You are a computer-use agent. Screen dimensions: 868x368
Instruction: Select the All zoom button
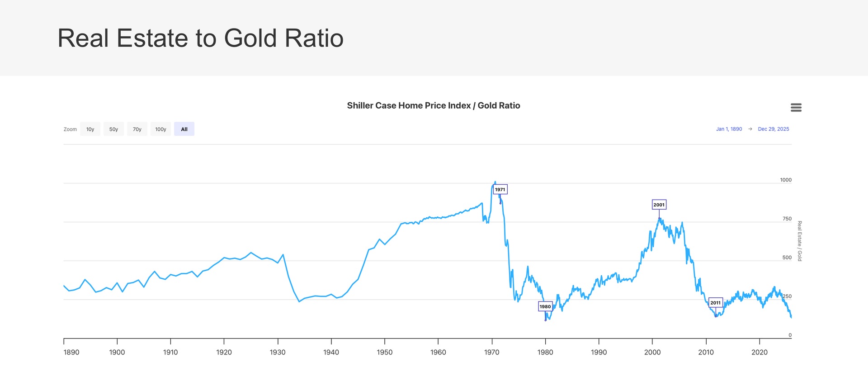click(x=184, y=129)
